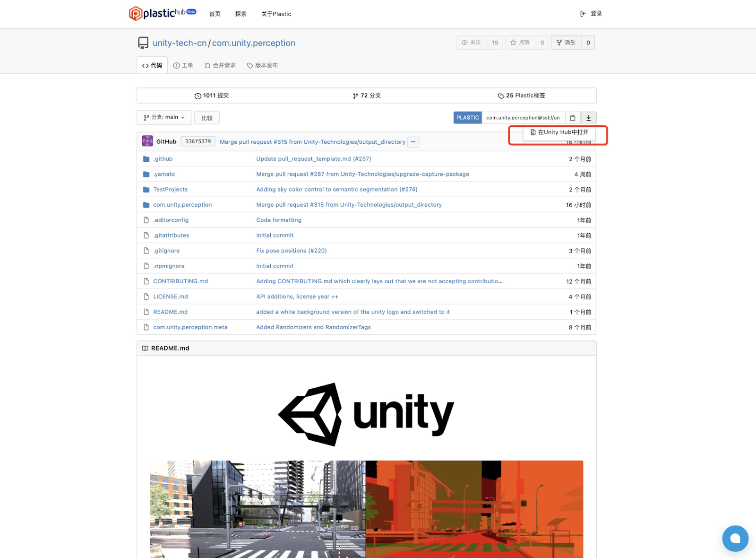
Task: Click the Unity logo image in README
Action: pos(366,414)
